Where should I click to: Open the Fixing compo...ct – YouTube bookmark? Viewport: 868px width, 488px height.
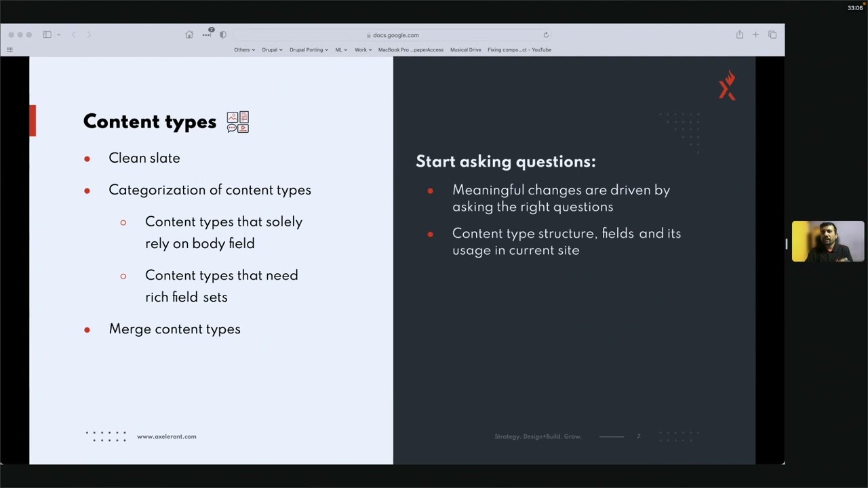coord(519,49)
